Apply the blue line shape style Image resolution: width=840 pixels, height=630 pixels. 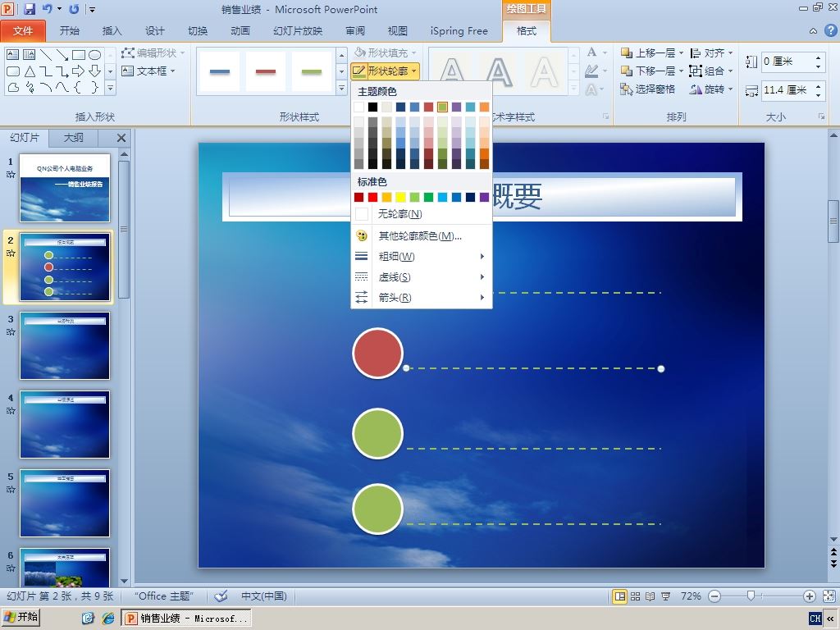click(x=220, y=71)
